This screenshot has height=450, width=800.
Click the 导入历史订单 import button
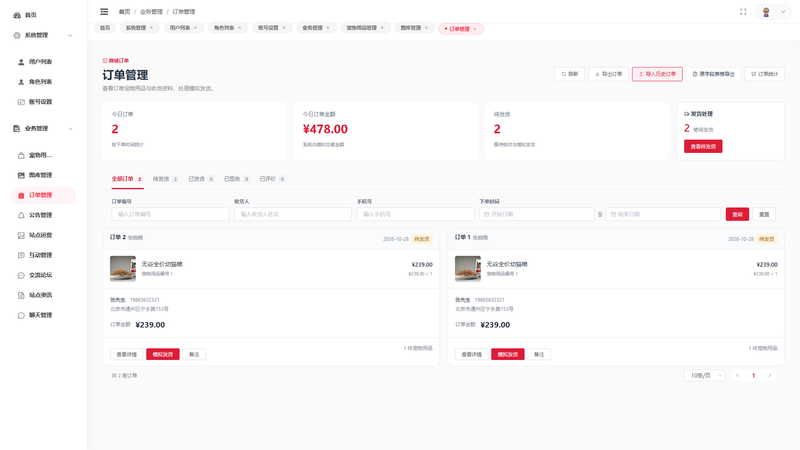coord(657,74)
